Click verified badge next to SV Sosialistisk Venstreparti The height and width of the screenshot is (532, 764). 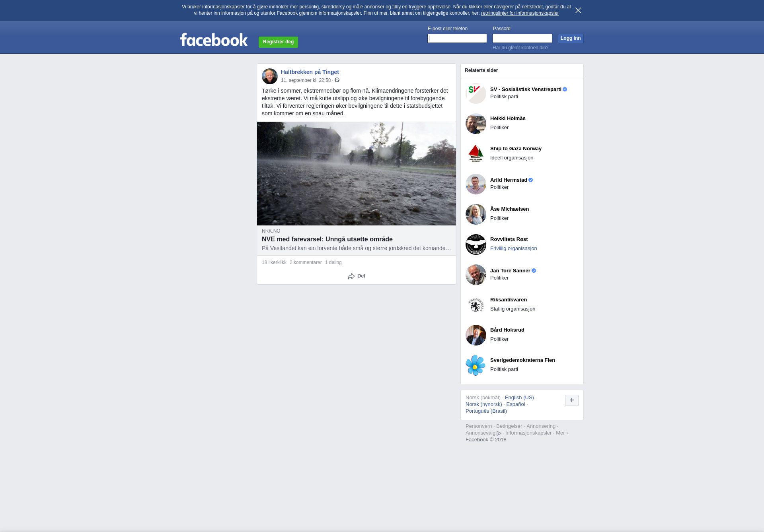pos(565,89)
